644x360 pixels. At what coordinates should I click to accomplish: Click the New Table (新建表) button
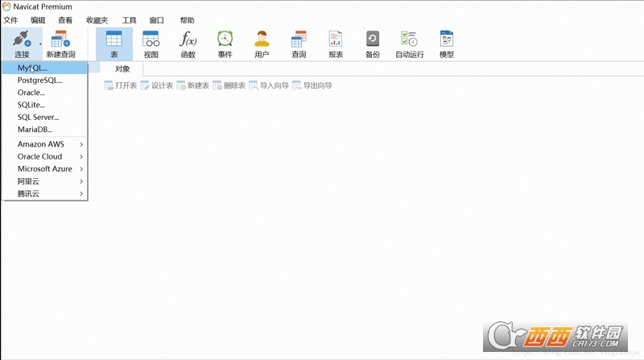(x=192, y=85)
